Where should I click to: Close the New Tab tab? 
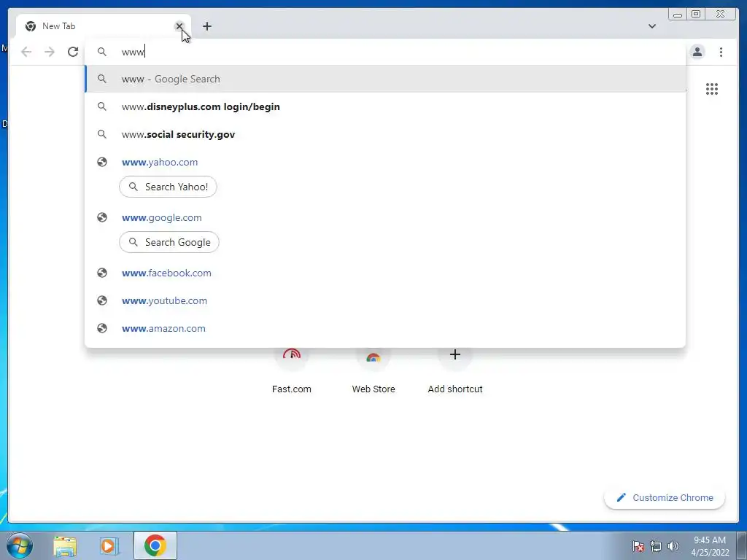tap(179, 26)
